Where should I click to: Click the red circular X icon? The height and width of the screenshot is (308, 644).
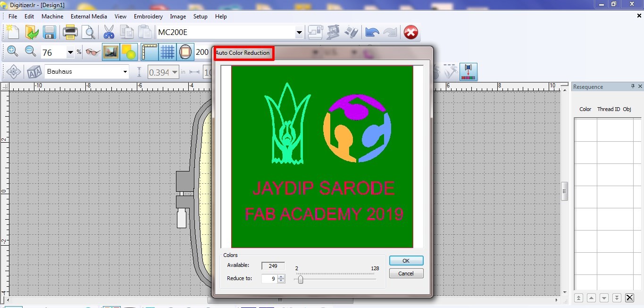[x=411, y=32]
